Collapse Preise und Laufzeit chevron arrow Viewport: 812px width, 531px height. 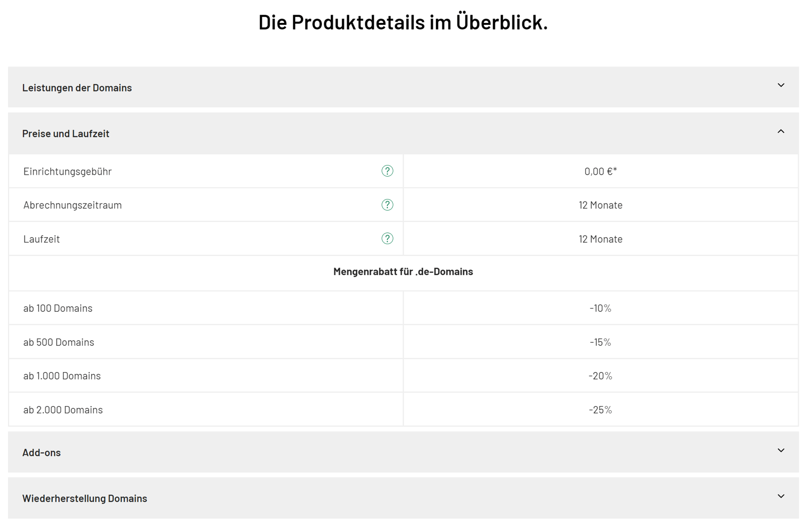tap(781, 131)
